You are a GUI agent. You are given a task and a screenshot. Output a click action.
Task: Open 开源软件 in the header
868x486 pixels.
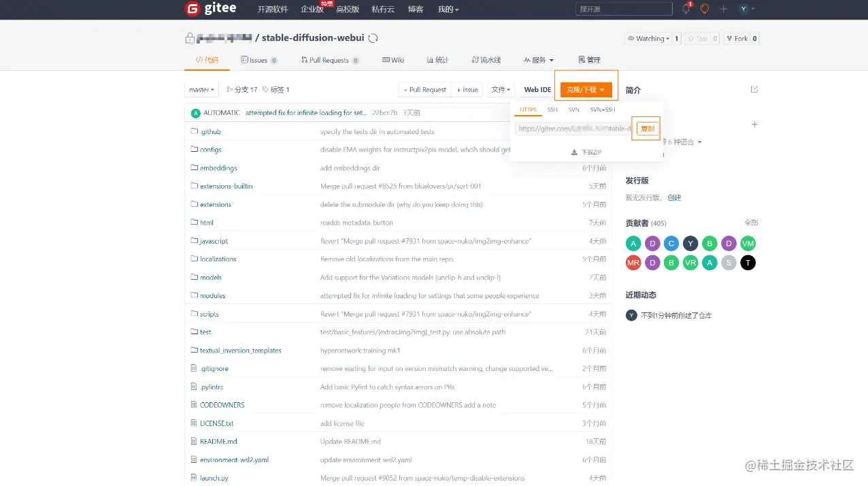(x=273, y=10)
